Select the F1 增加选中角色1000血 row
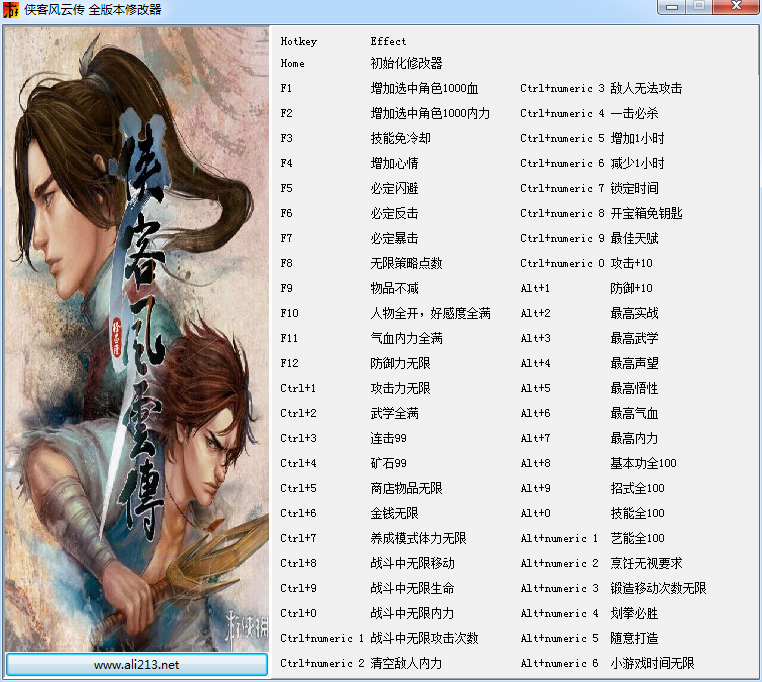762x682 pixels. [x=380, y=88]
